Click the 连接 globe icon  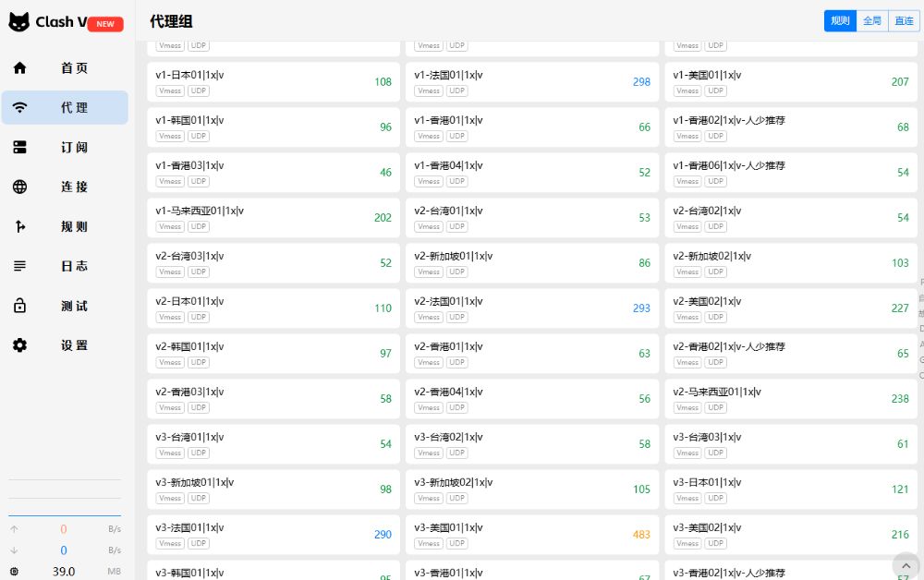tap(19, 187)
